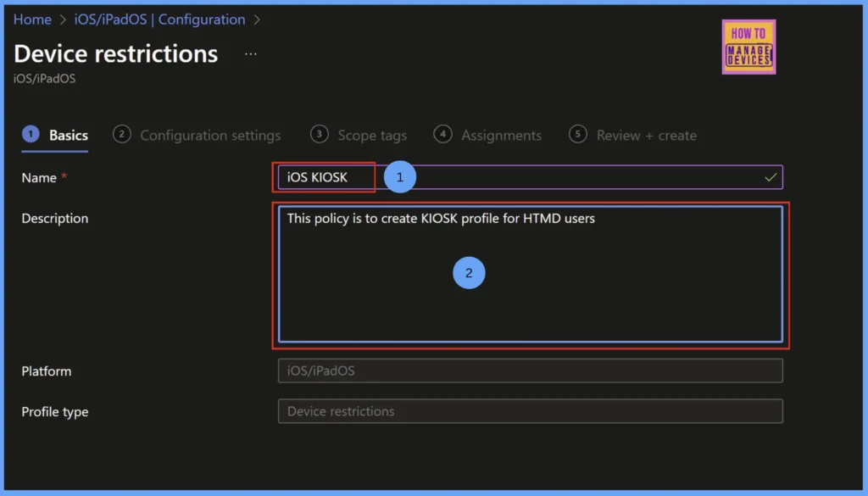The image size is (868, 496).
Task: Click the Profile type field
Action: pyautogui.click(x=531, y=411)
